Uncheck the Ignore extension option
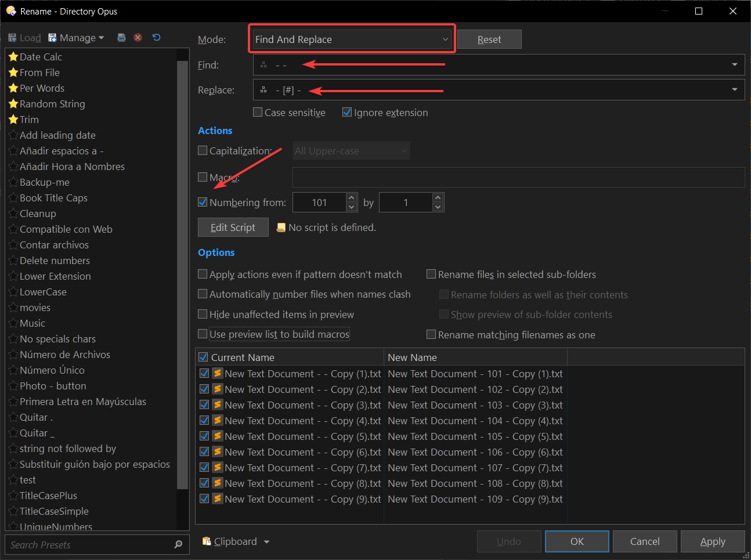The height and width of the screenshot is (560, 751). click(347, 113)
